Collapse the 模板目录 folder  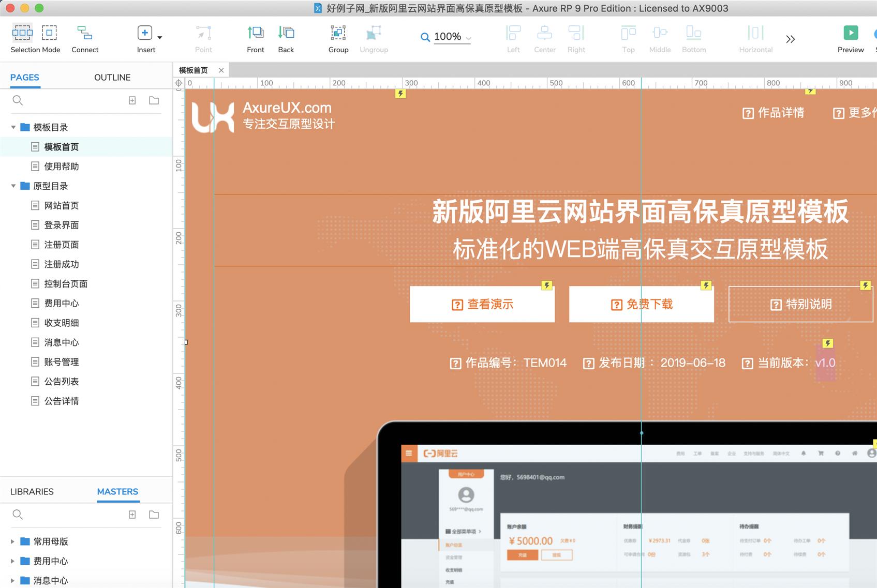pos(13,127)
